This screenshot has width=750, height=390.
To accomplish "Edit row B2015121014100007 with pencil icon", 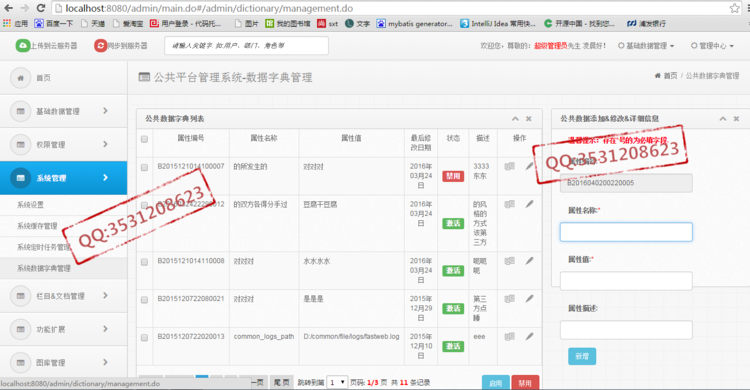I will 529,166.
